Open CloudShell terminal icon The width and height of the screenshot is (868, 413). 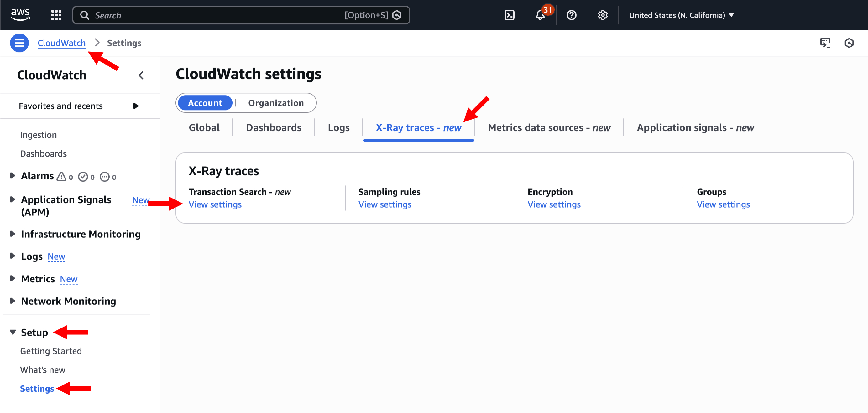tap(509, 15)
